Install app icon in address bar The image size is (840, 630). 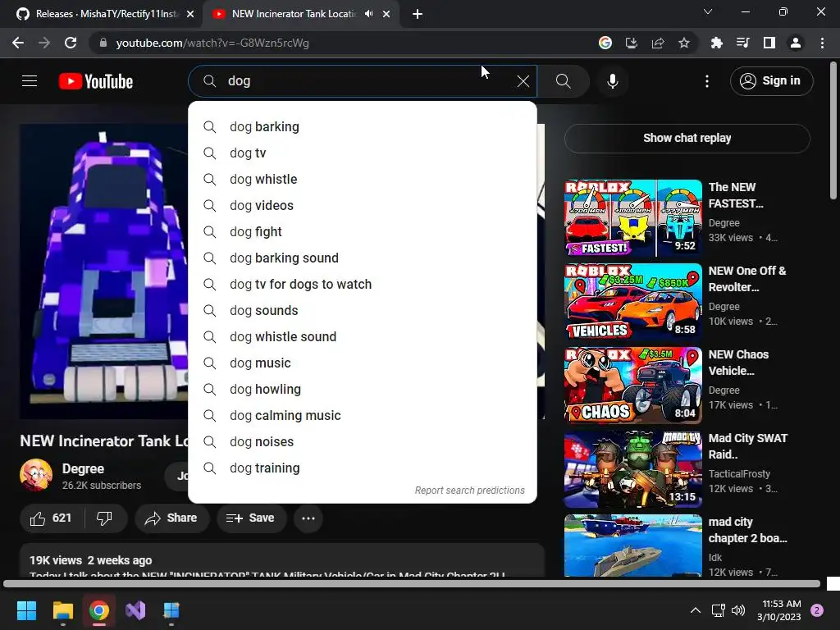click(x=632, y=43)
